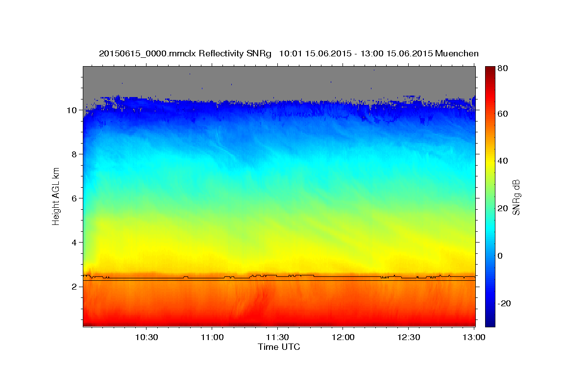This screenshot has width=588, height=392.
Task: Click the height tick label 10
Action: (72, 110)
